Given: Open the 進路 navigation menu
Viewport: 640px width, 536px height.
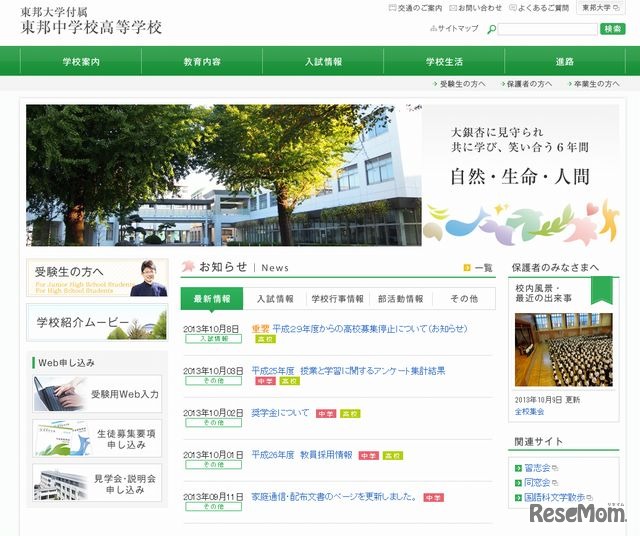Looking at the screenshot, I should coord(565,61).
